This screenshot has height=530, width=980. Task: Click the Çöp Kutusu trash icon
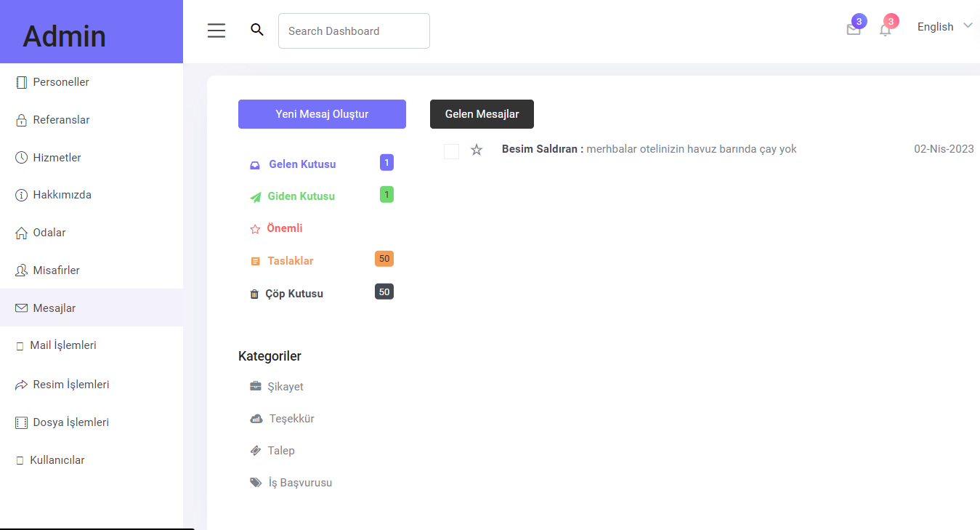point(254,294)
